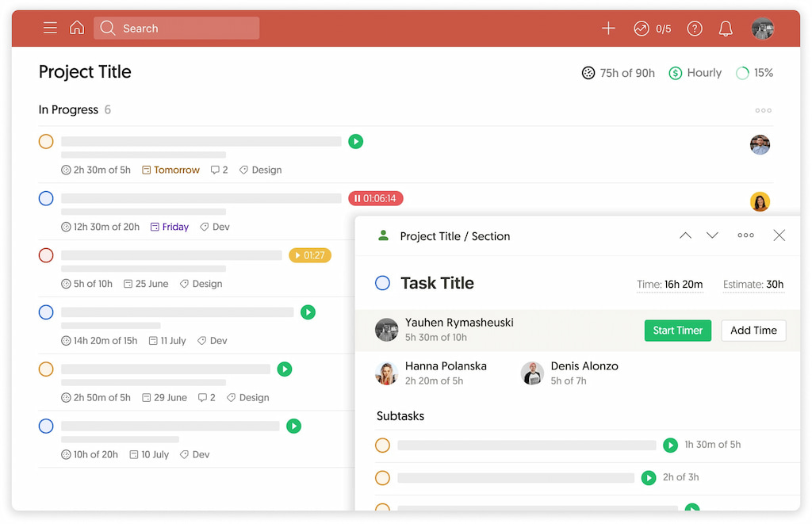Click the 15% progress ring indicator

click(x=742, y=73)
